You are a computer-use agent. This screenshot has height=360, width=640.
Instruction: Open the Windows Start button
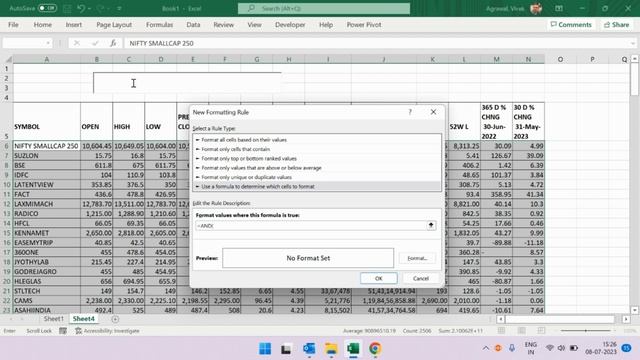pyautogui.click(x=265, y=349)
